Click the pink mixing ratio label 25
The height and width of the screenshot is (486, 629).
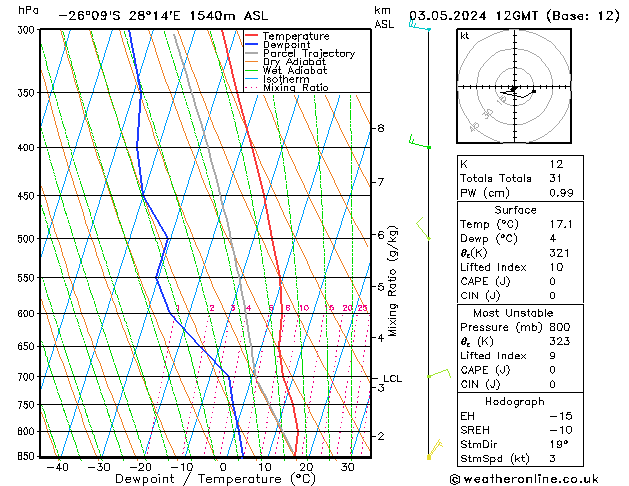coord(363,308)
